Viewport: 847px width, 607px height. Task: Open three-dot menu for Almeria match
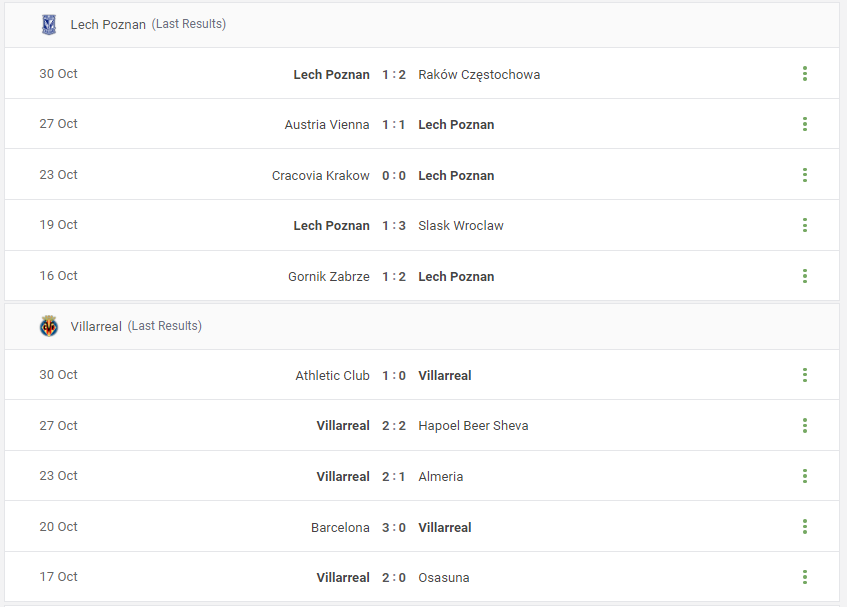click(804, 476)
